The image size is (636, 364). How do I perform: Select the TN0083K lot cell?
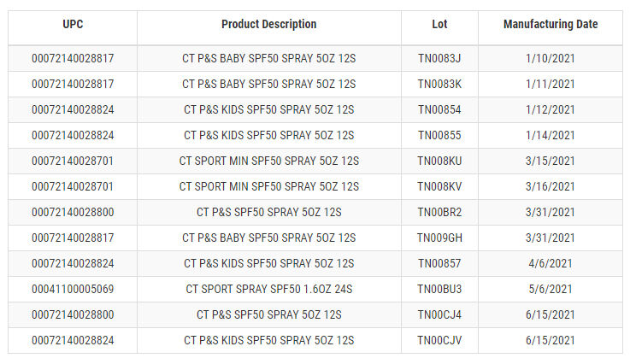(x=439, y=85)
